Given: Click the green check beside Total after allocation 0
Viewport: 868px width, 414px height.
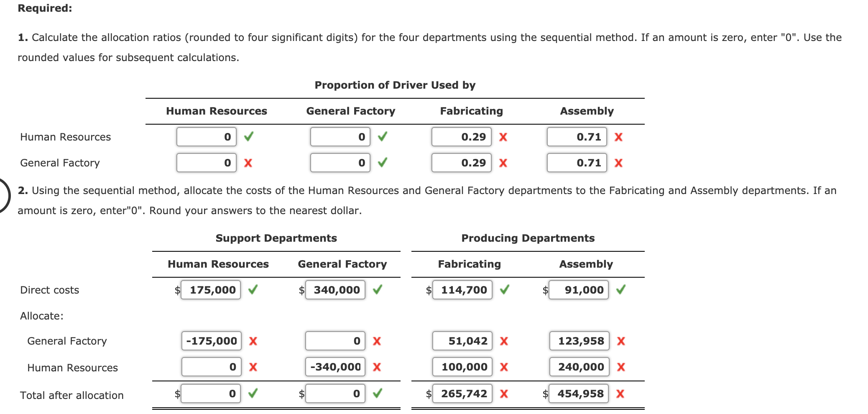Looking at the screenshot, I should coord(253,393).
